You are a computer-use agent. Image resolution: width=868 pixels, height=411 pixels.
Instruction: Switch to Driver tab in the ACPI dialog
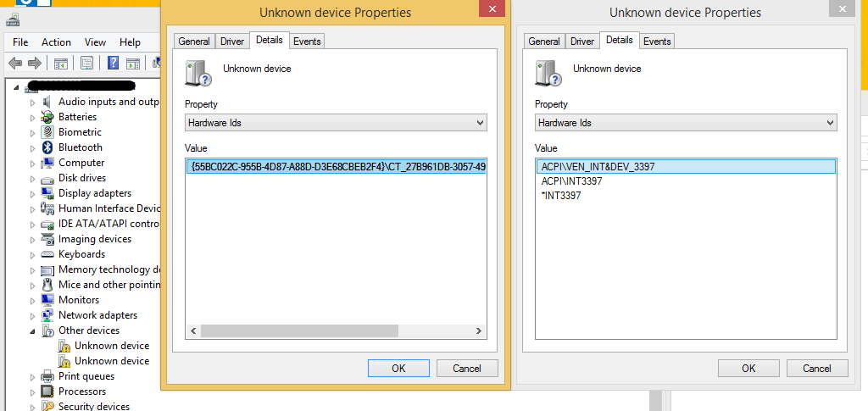tap(582, 42)
